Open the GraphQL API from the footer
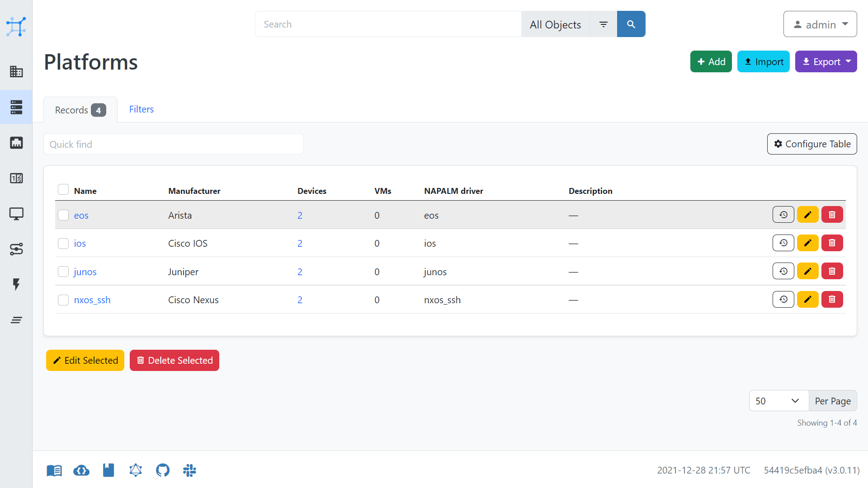The width and height of the screenshot is (868, 488). (x=136, y=470)
